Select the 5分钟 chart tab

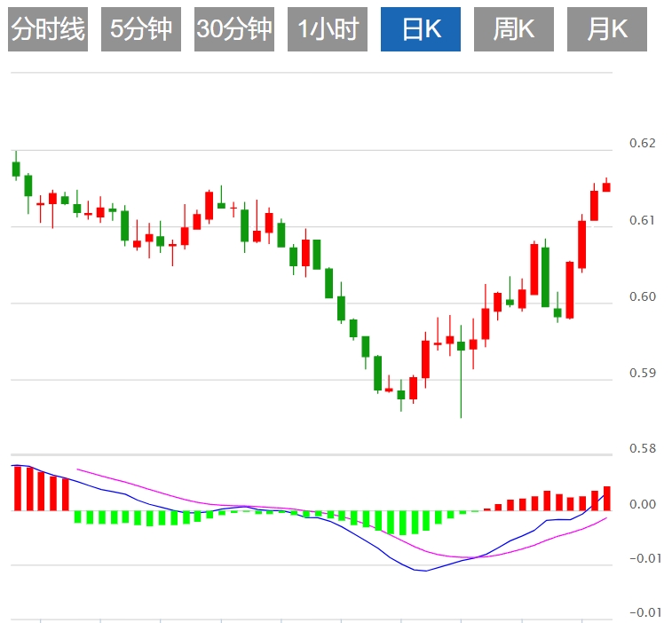click(141, 30)
